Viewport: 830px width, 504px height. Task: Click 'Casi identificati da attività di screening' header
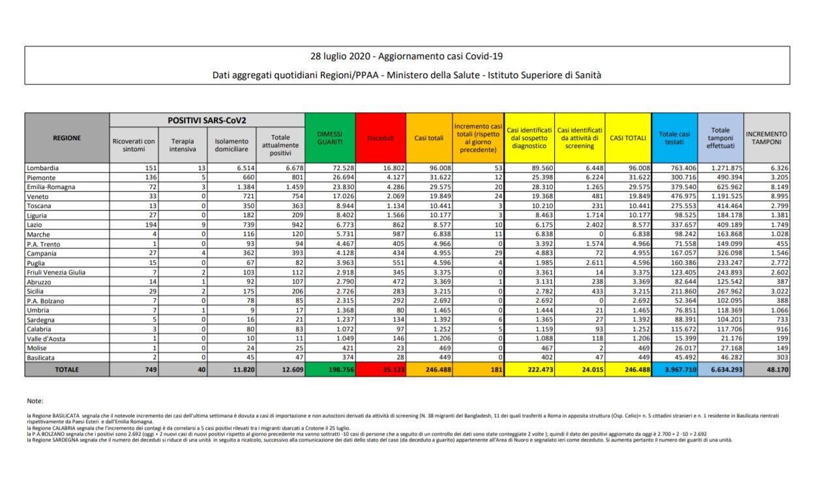tap(580, 138)
